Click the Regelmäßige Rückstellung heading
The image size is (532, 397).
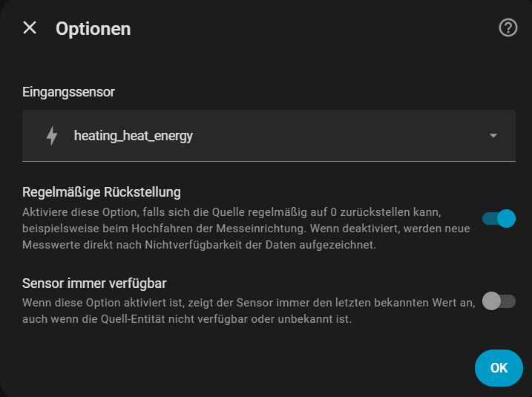(x=102, y=193)
